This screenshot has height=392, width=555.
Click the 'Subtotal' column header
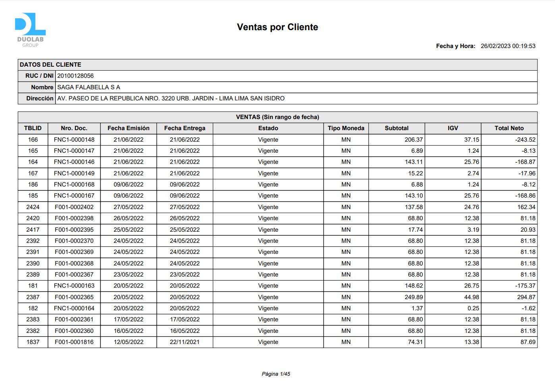397,128
